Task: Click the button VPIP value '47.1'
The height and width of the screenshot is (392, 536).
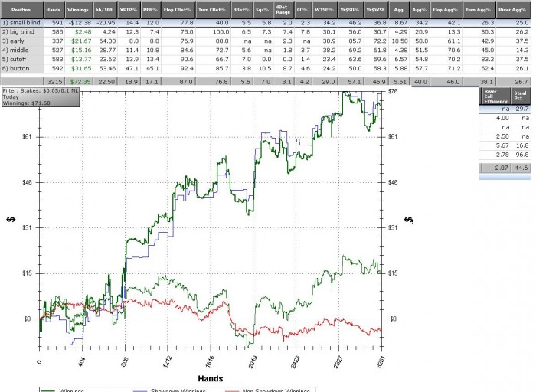Action: 132,68
